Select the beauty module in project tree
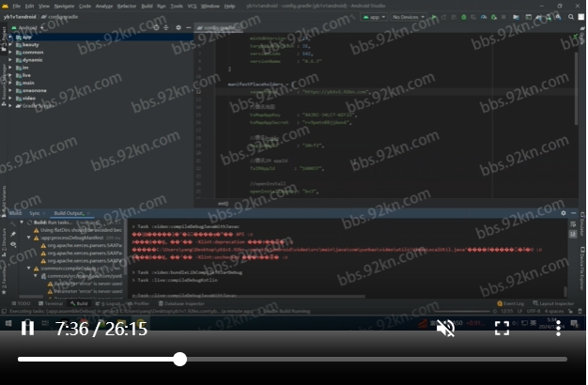The image size is (588, 385). pyautogui.click(x=31, y=44)
